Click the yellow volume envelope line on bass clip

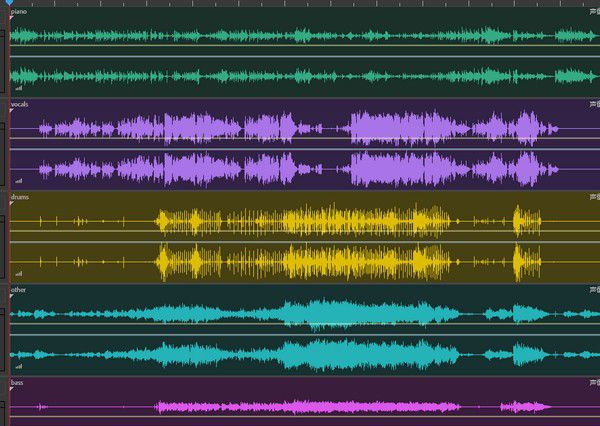[x=305, y=416]
